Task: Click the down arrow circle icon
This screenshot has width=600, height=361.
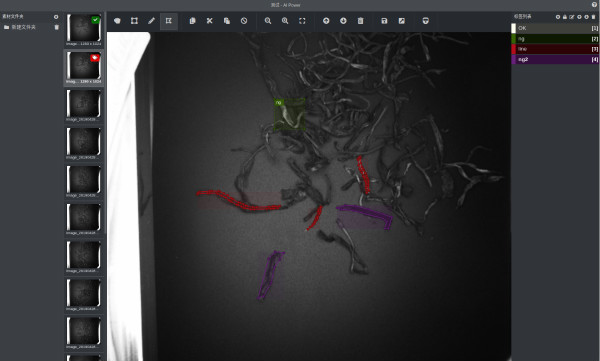Action: 343,21
